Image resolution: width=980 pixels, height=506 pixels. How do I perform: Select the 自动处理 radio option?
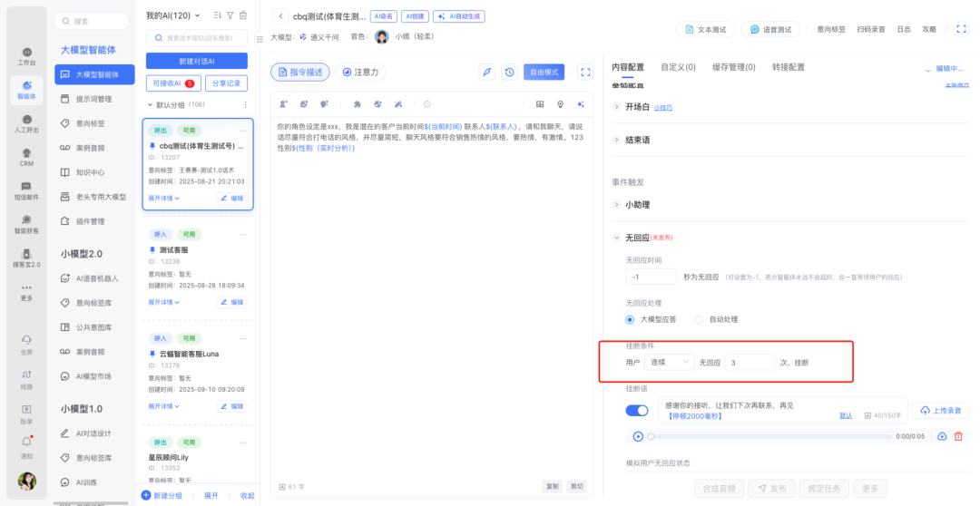[x=699, y=319]
